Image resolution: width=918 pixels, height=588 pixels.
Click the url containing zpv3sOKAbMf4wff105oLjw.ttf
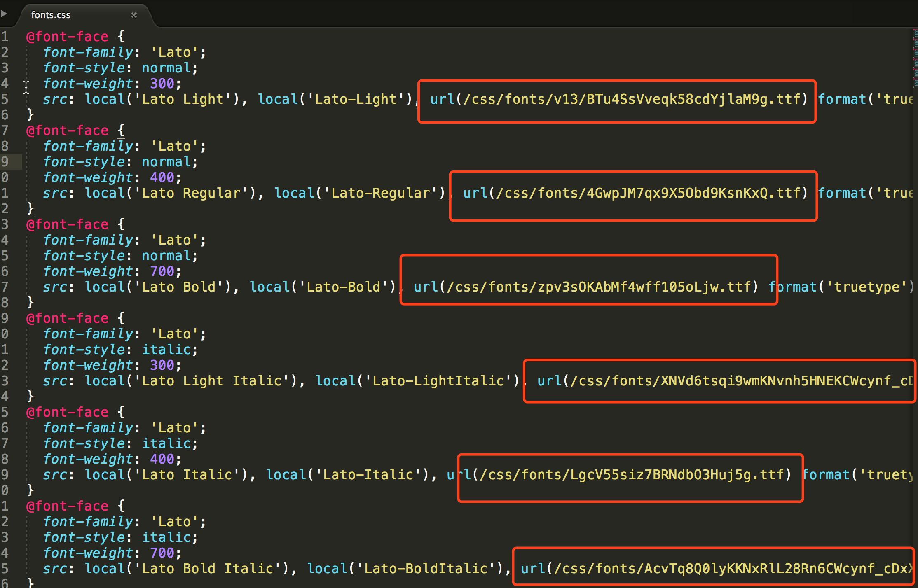coord(585,287)
